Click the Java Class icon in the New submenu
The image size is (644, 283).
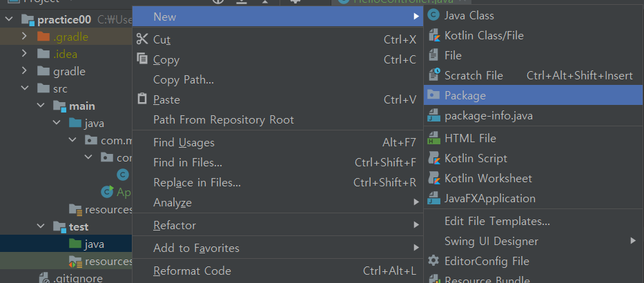[x=433, y=16]
